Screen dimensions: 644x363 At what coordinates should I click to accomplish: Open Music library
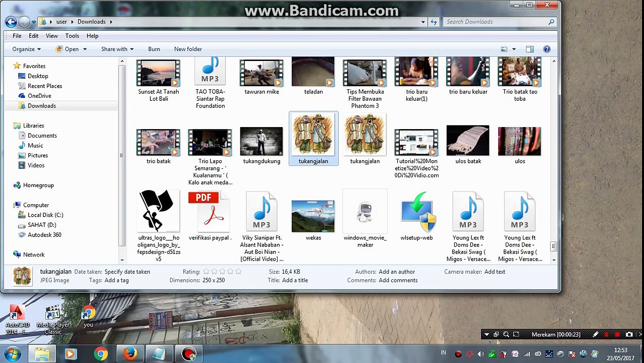35,146
